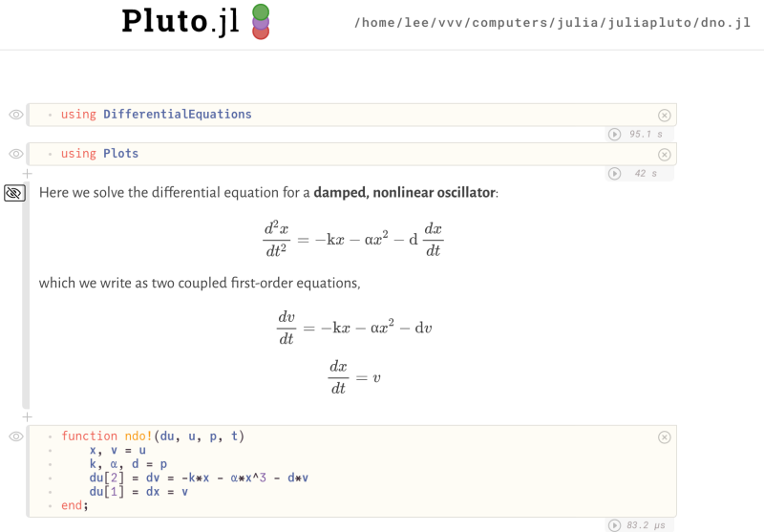Click the Julia colored dots logo

point(261,22)
